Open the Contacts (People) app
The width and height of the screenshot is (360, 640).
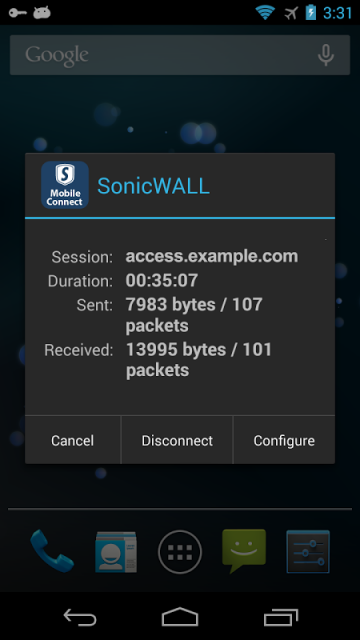click(116, 552)
